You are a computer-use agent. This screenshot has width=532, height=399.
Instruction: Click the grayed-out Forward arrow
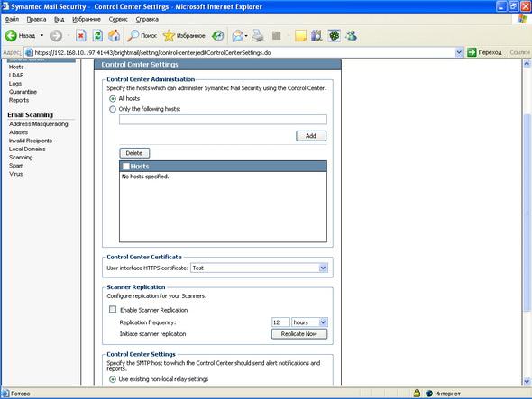(56, 36)
